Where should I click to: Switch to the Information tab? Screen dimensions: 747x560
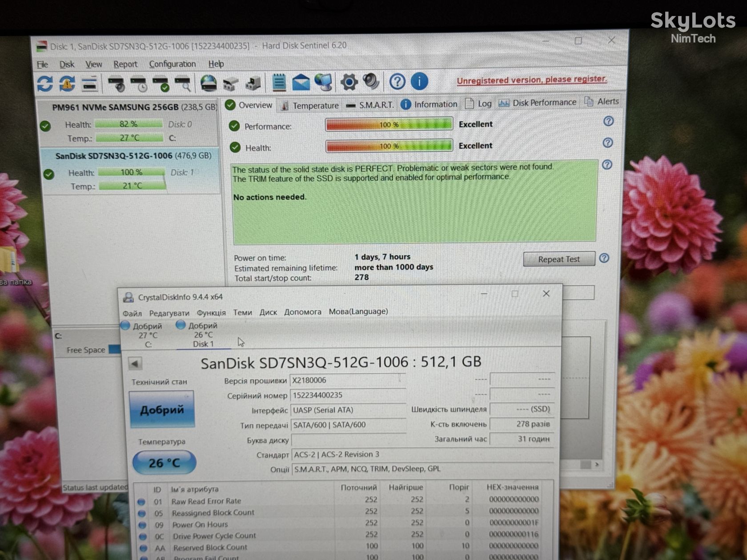click(x=429, y=104)
